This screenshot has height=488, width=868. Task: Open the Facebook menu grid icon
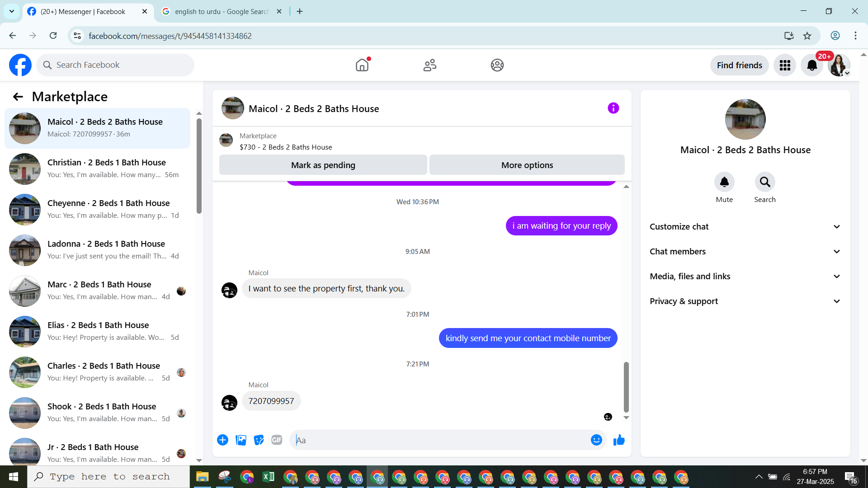(x=785, y=66)
